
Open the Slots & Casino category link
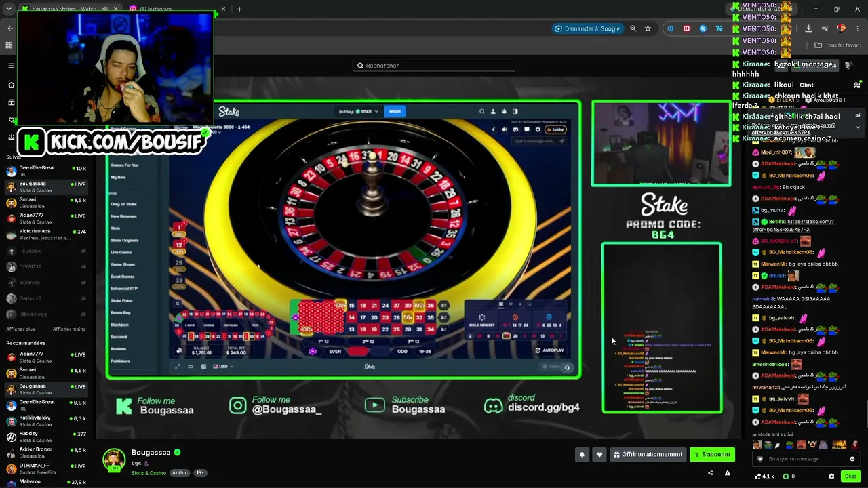point(149,473)
